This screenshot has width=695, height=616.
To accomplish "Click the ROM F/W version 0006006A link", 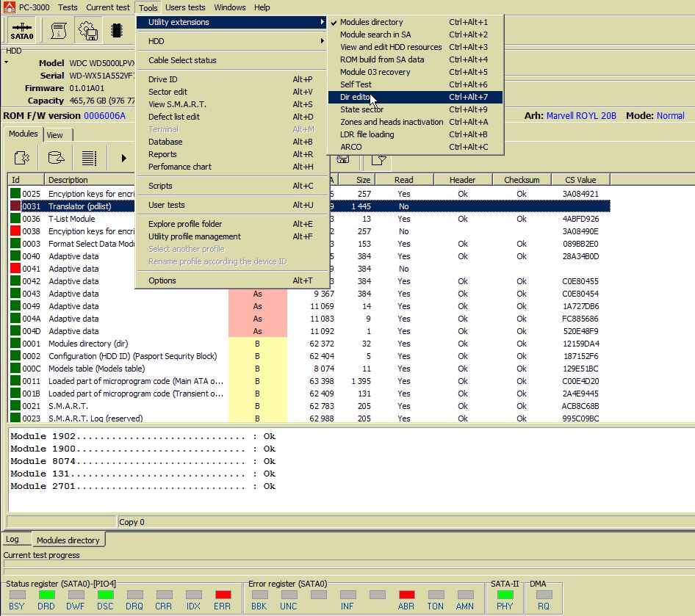I will pos(104,115).
